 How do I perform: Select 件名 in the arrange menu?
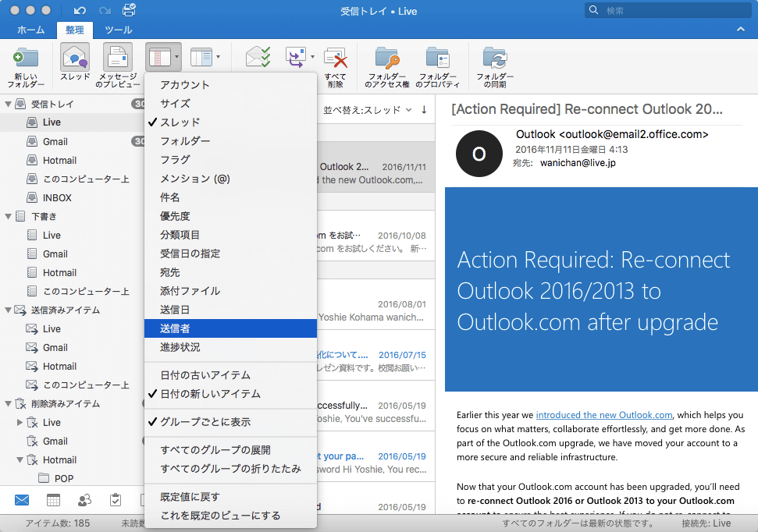click(230, 197)
